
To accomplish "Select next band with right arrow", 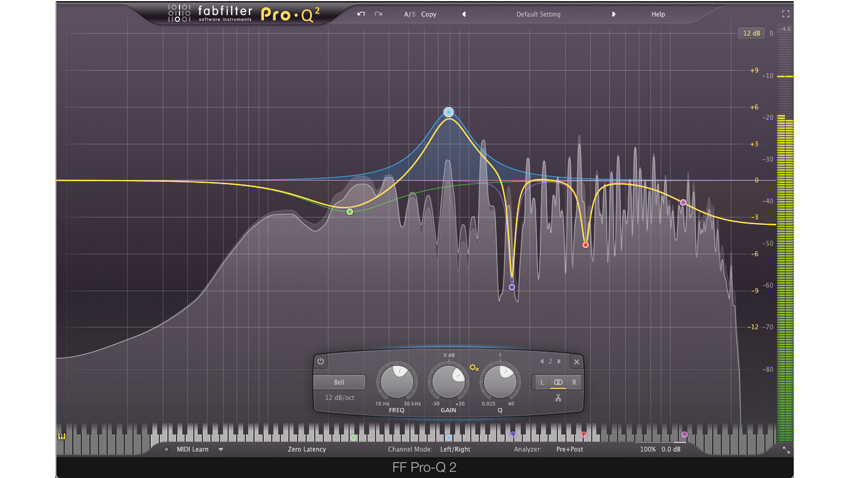I will (x=559, y=361).
